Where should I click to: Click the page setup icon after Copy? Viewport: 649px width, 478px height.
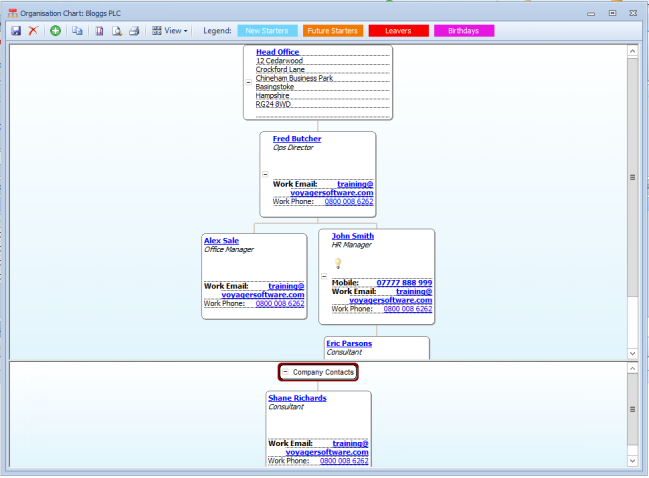(99, 31)
